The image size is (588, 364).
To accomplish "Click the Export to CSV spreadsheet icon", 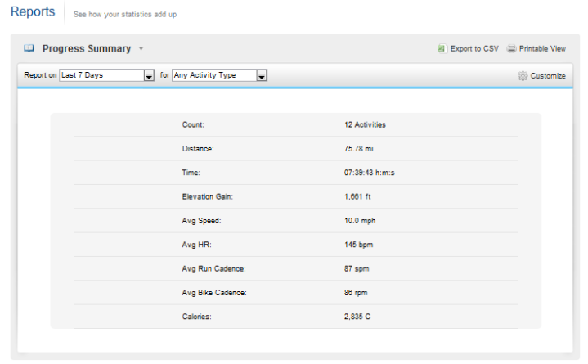I will pyautogui.click(x=442, y=49).
